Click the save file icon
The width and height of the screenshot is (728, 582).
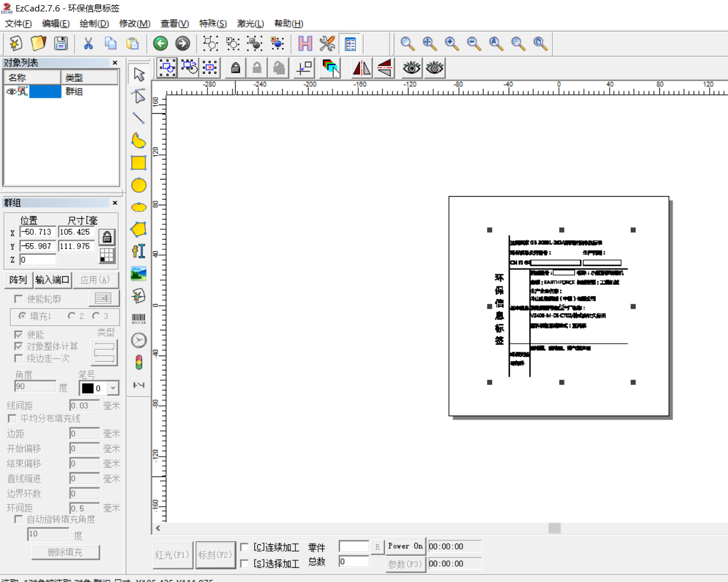61,43
